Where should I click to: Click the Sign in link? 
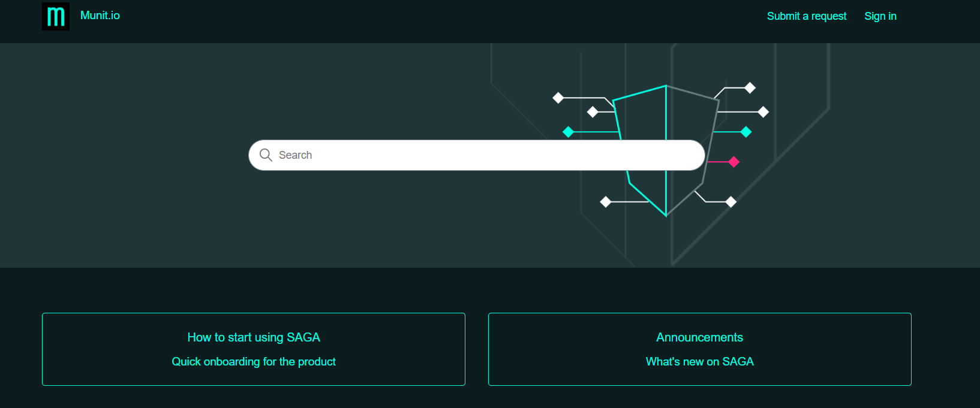(x=880, y=16)
